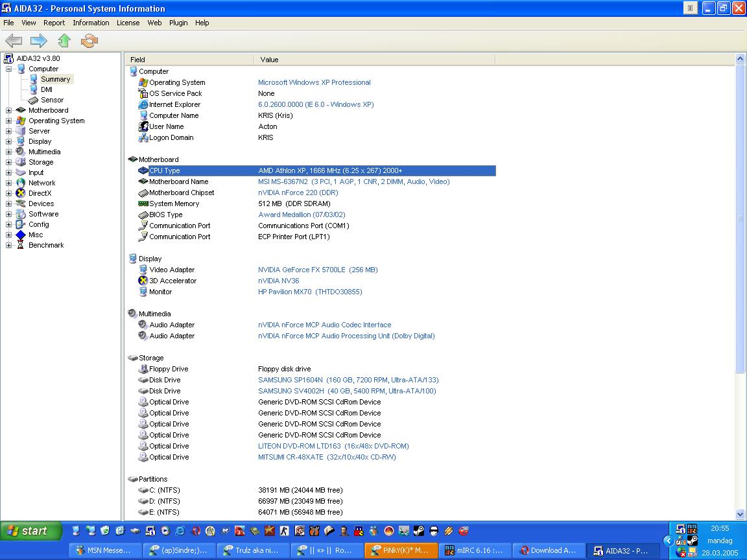747x560 pixels.
Task: Open the View menu
Action: point(29,23)
